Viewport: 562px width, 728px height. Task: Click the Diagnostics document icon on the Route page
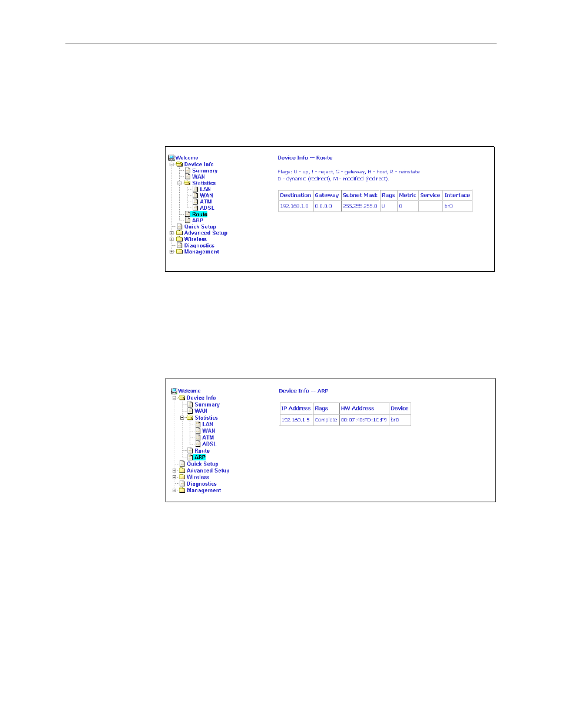pos(180,245)
